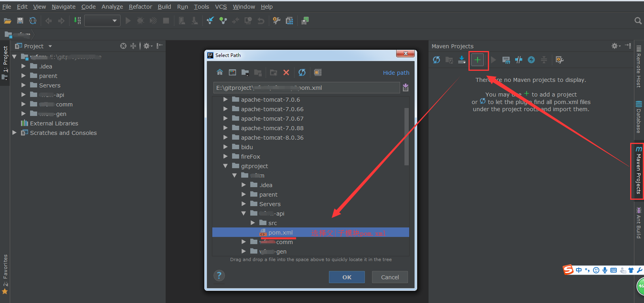The height and width of the screenshot is (303, 644).
Task: Open Project Structure toolbar icon
Action: (289, 21)
